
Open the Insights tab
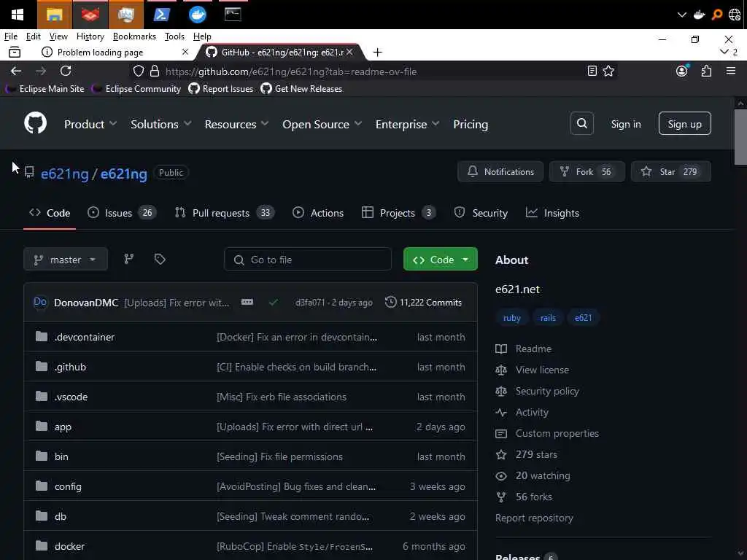pos(553,213)
